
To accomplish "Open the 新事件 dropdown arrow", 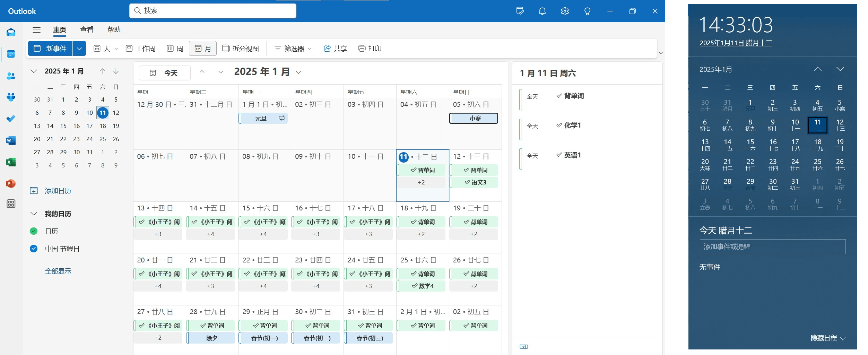I will (79, 48).
